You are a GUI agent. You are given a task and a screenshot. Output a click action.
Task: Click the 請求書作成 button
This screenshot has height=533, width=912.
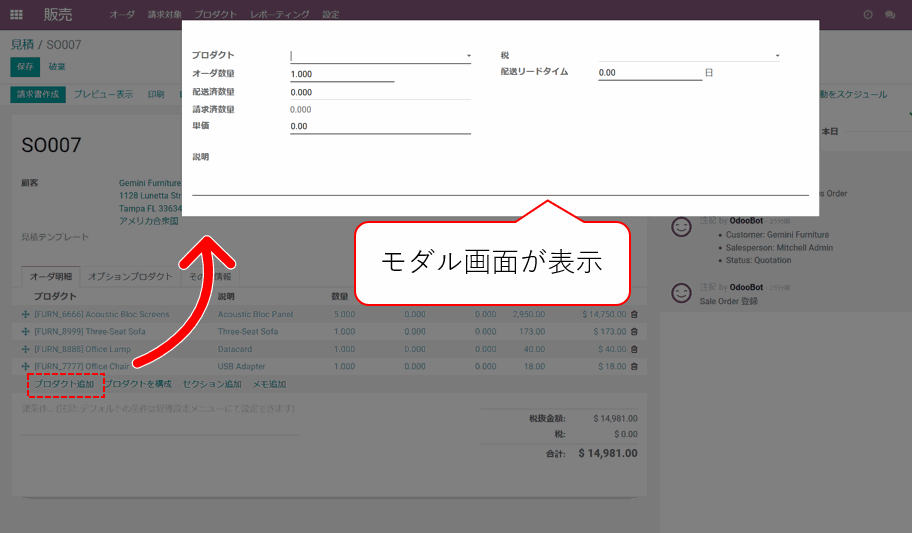click(38, 94)
